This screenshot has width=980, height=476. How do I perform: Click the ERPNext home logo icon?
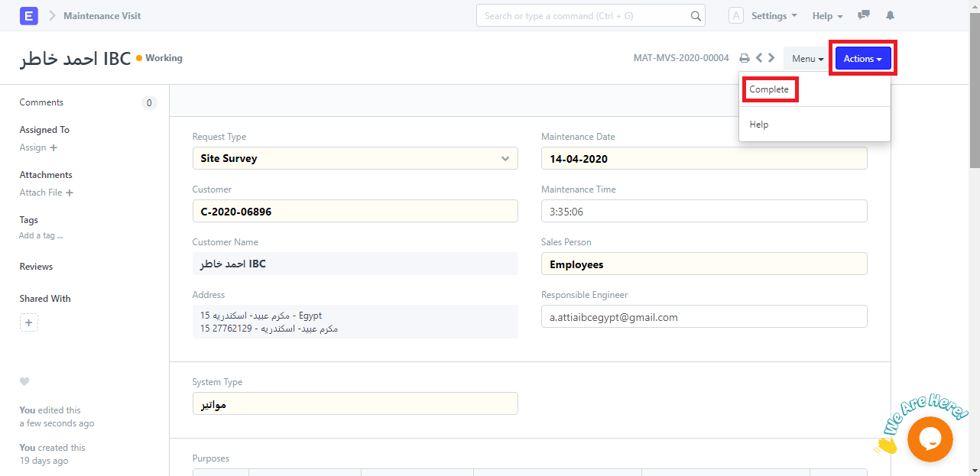(29, 15)
